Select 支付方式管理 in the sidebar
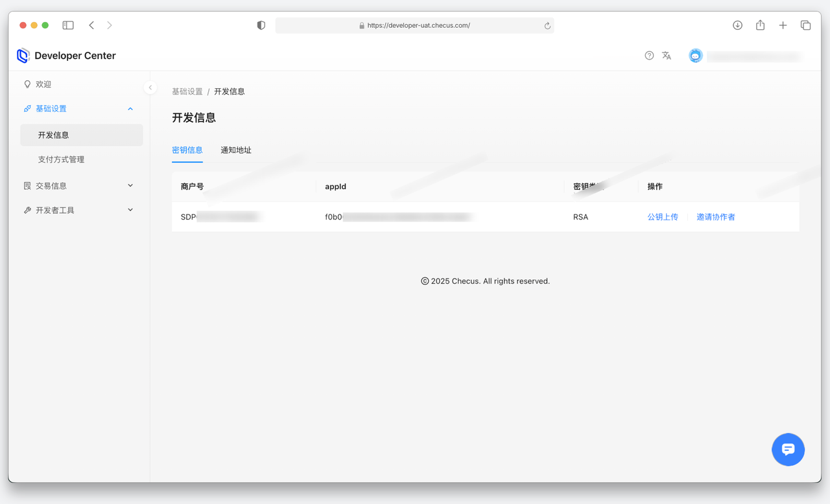 (61, 159)
